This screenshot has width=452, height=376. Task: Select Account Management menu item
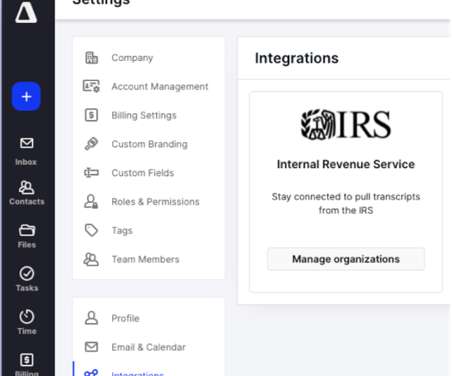pyautogui.click(x=160, y=87)
